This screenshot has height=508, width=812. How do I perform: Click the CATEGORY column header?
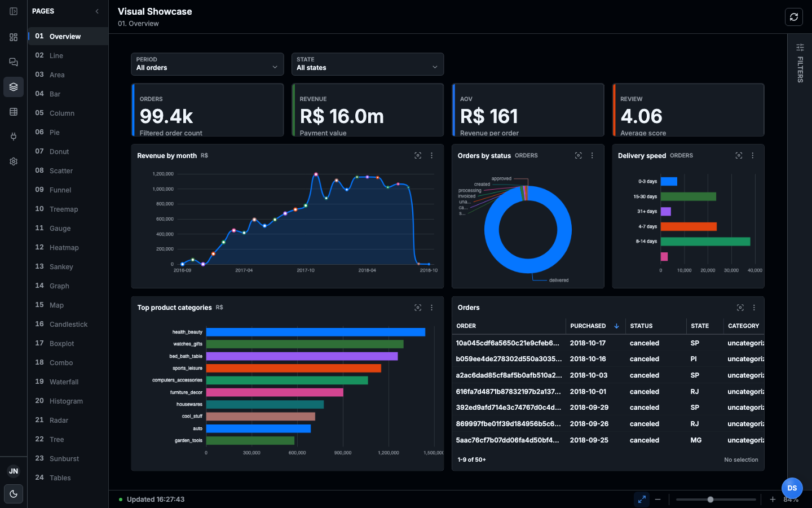(x=743, y=326)
